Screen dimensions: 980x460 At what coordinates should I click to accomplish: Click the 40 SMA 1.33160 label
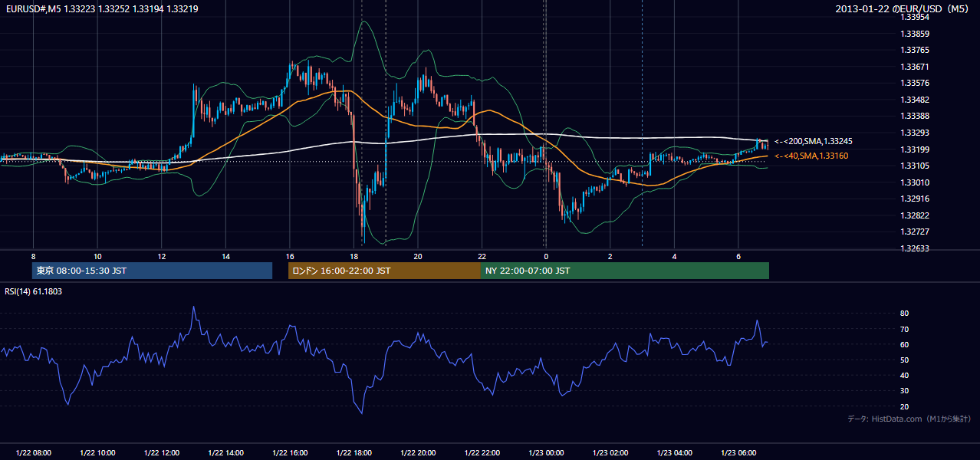coord(812,156)
